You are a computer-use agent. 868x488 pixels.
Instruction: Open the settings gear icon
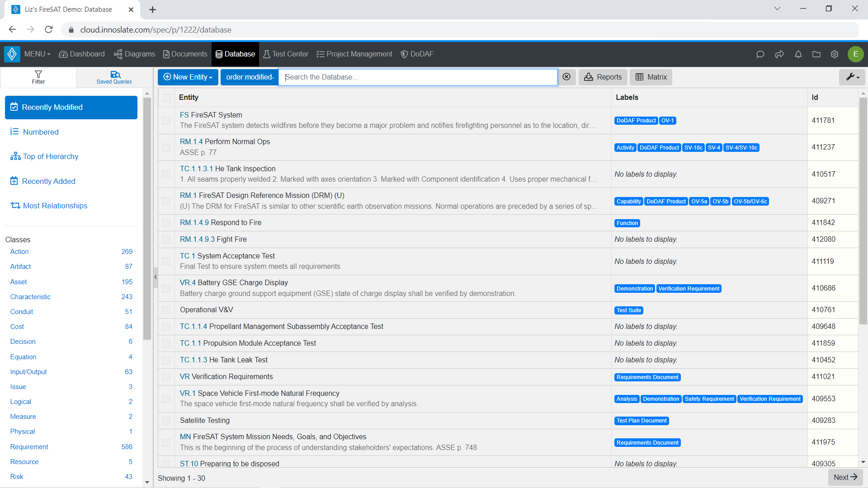point(835,54)
